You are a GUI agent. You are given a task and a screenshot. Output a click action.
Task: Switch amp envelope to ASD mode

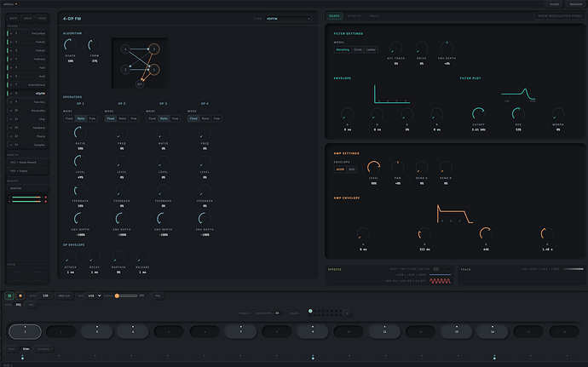coord(352,169)
